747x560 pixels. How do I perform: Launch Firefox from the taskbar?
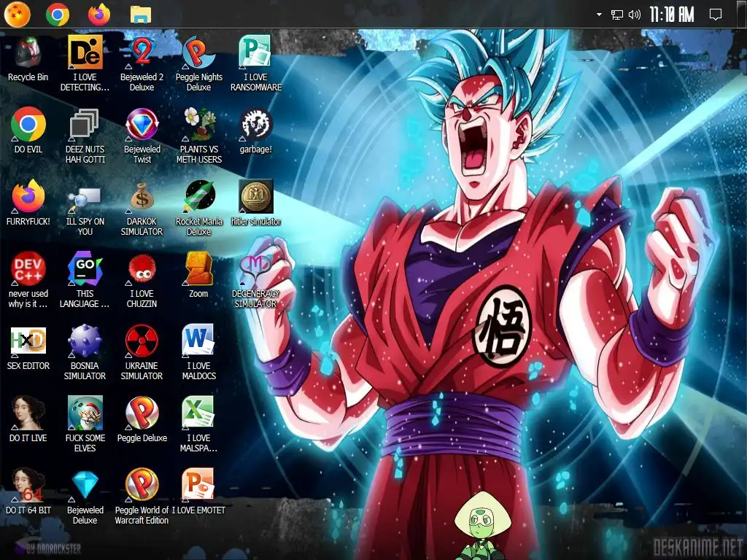coord(99,15)
